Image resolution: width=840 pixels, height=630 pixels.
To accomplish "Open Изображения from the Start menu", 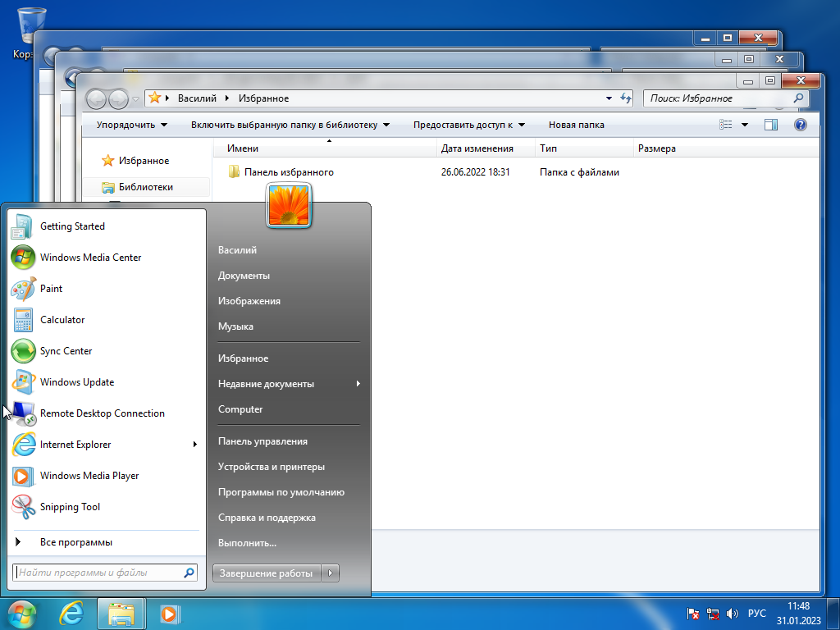I will [x=249, y=301].
